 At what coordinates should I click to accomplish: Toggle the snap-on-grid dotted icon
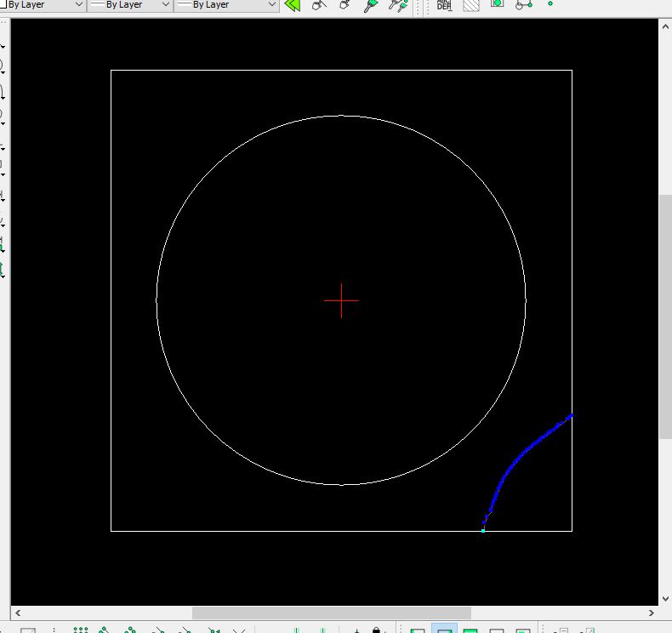(x=81, y=630)
